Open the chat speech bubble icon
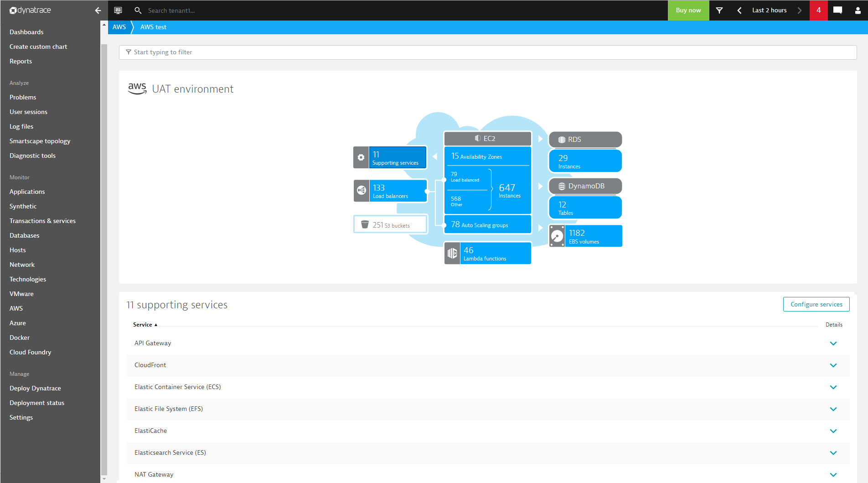 click(x=837, y=10)
